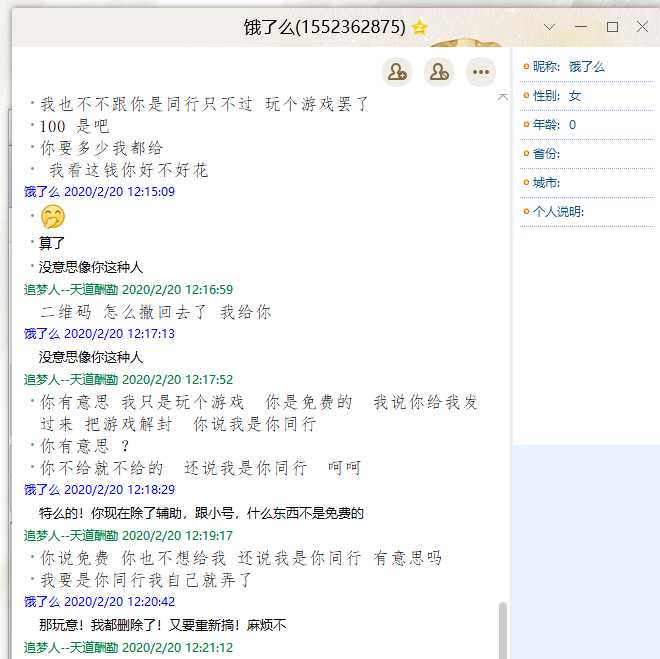Select message '你不给就不给的 还说我是你同行 呵呵'
Screen dimensions: 660x659
pyautogui.click(x=200, y=468)
